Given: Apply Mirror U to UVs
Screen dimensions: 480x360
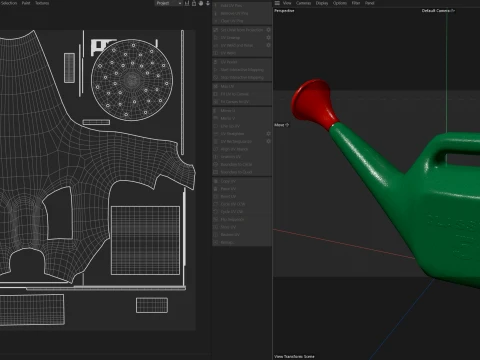Looking at the screenshot, I should click(x=242, y=111).
